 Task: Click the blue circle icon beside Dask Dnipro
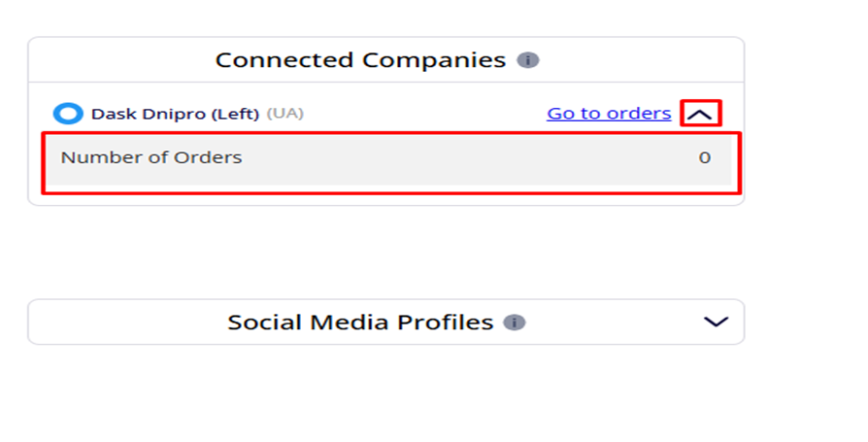(68, 114)
